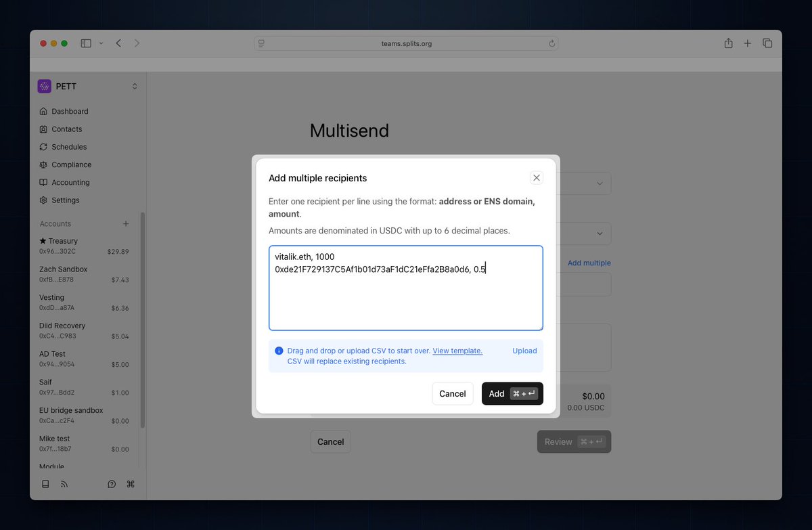Open the PETT team switcher dropdown
Screen dimensions: 812x530
point(135,86)
